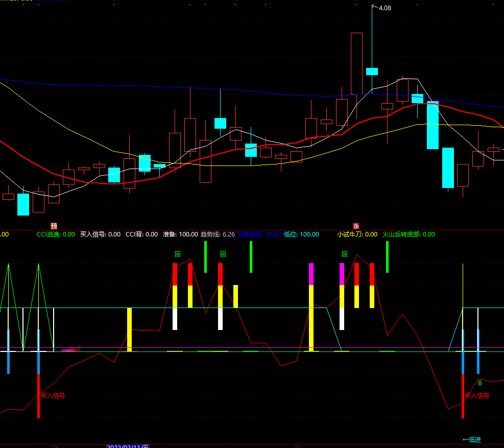Click the 涨 marker icon below the chart
This screenshot has width=504, height=448.
click(356, 226)
